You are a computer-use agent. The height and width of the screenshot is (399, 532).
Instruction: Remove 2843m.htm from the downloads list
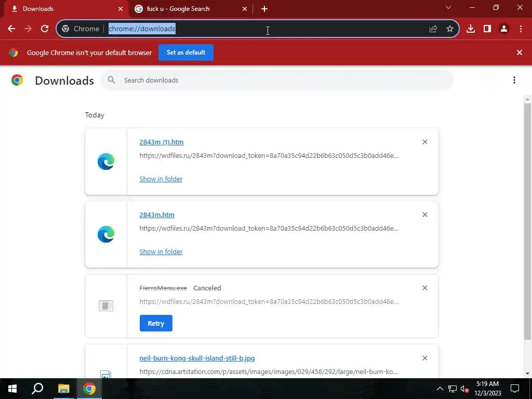coord(425,215)
